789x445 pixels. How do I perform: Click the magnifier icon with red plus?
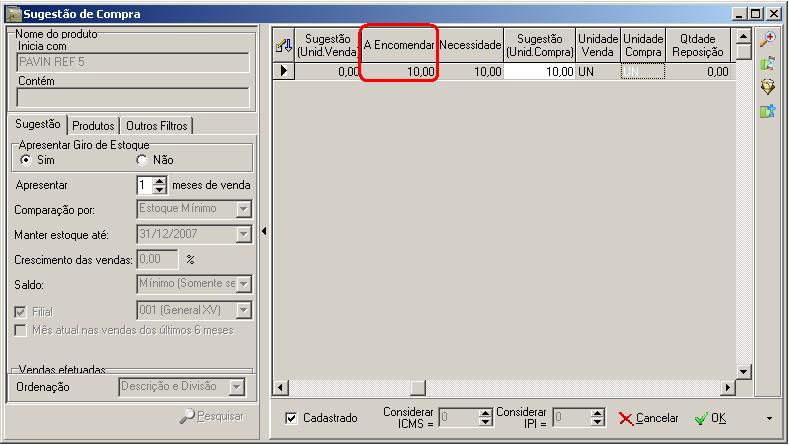(767, 39)
